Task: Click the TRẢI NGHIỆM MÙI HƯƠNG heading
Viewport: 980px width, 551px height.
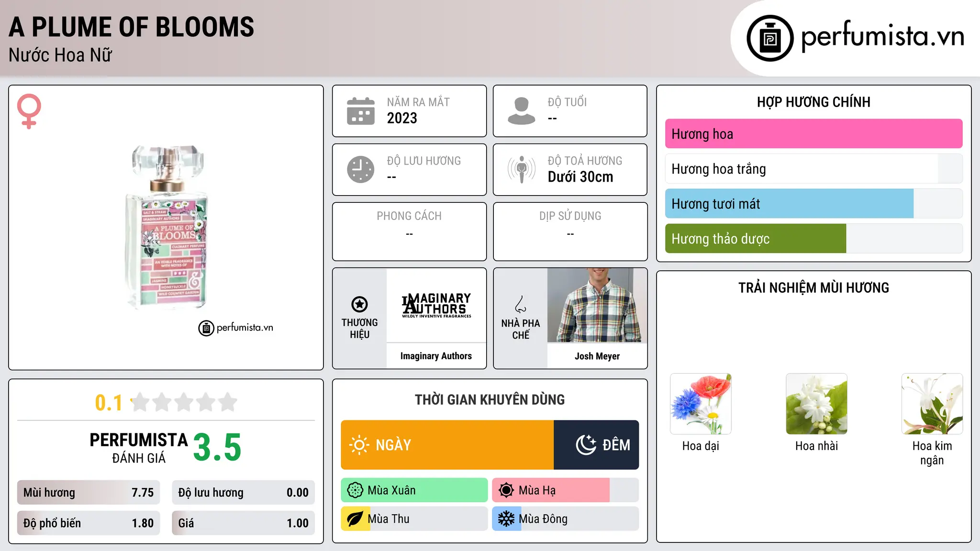Action: tap(813, 288)
